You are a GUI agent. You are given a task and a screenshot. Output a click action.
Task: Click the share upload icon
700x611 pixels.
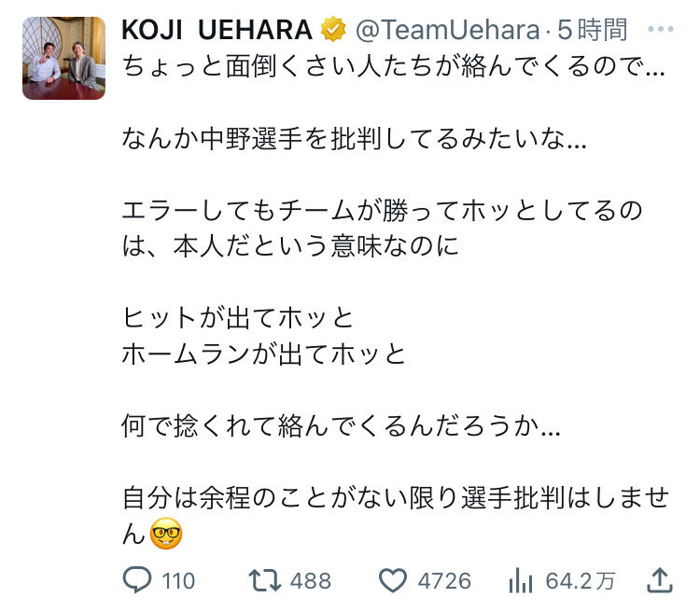pos(659,579)
